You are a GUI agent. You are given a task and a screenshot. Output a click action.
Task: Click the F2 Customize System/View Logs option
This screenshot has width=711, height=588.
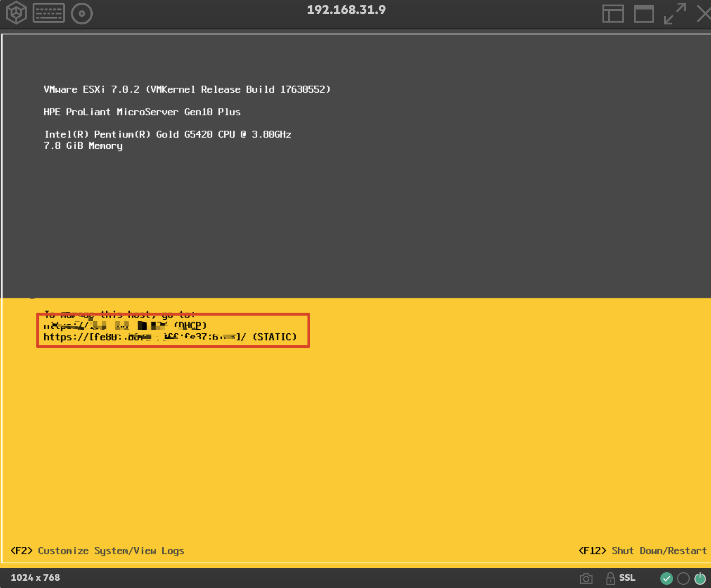click(x=97, y=551)
